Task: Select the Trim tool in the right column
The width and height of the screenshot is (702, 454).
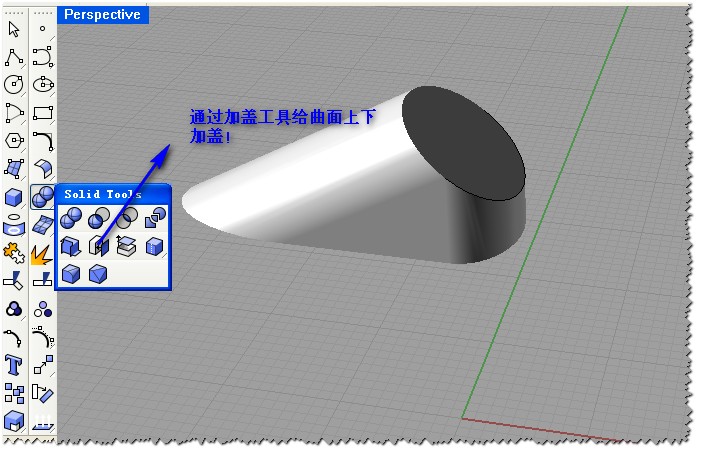Action: pos(43,280)
